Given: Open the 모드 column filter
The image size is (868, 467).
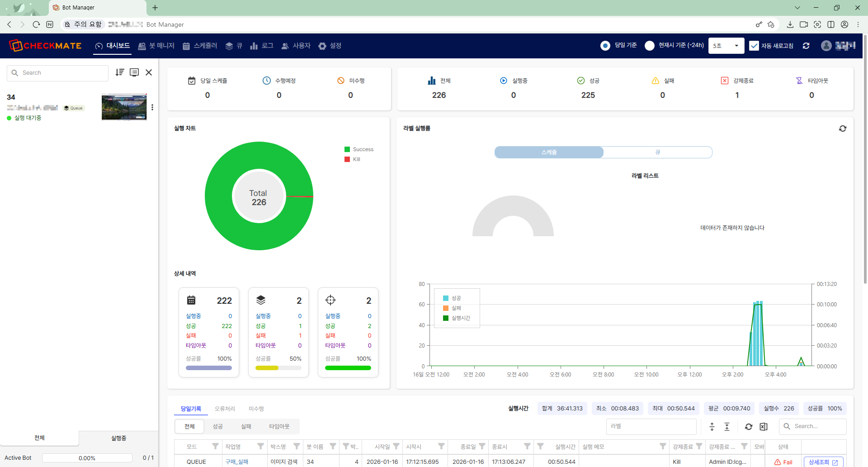Looking at the screenshot, I should click(x=215, y=446).
